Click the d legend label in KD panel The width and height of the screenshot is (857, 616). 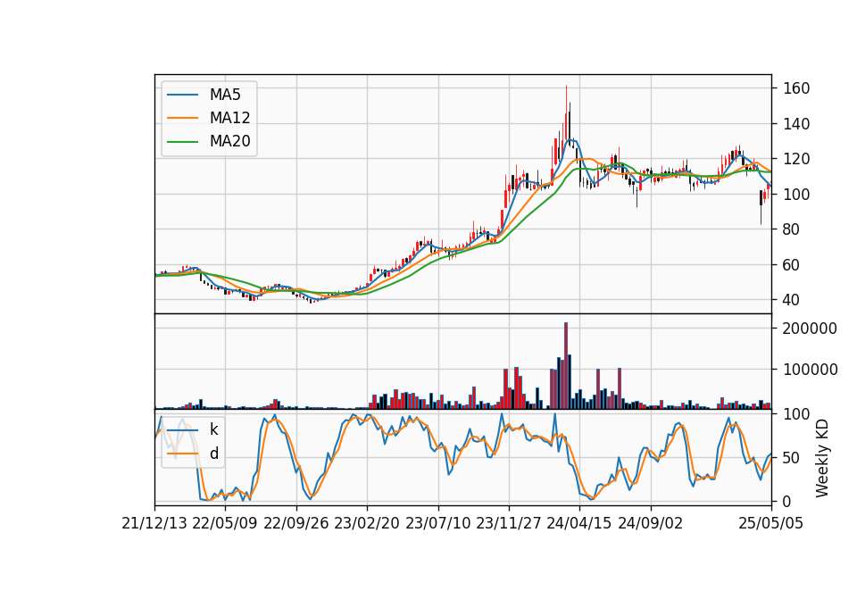[x=214, y=454]
